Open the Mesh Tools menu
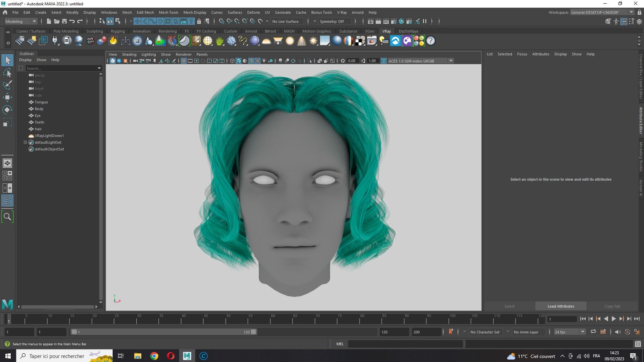The height and width of the screenshot is (362, 644). click(x=168, y=12)
